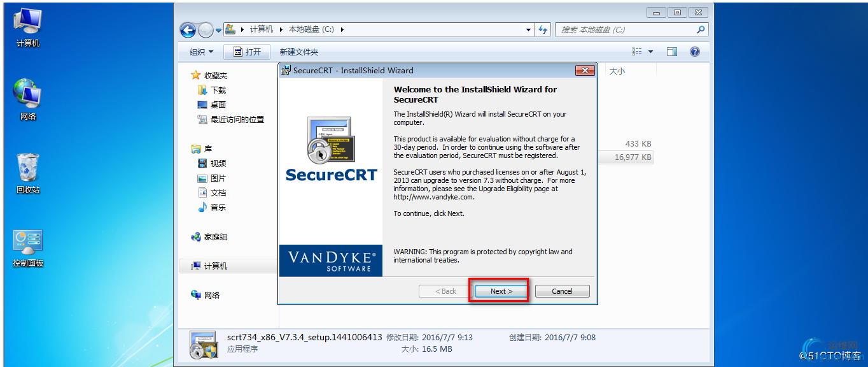This screenshot has height=367, width=868.
Task: Click the 大小 column header
Action: 617,71
